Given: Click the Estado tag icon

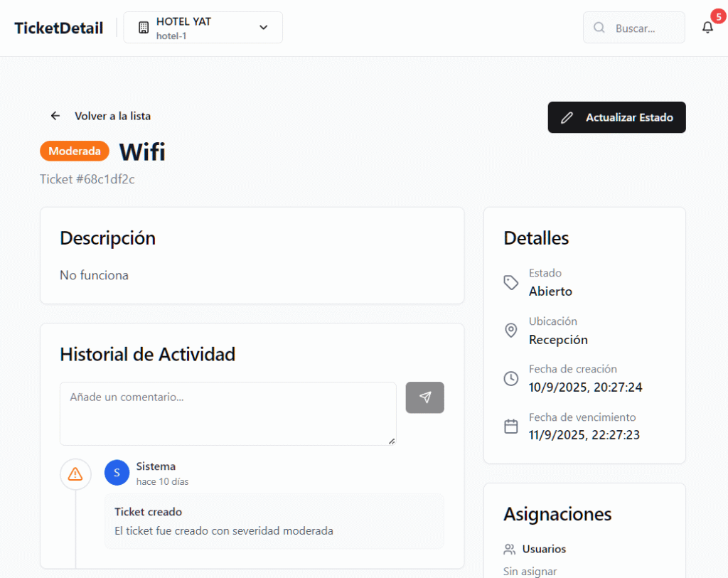Looking at the screenshot, I should point(511,282).
